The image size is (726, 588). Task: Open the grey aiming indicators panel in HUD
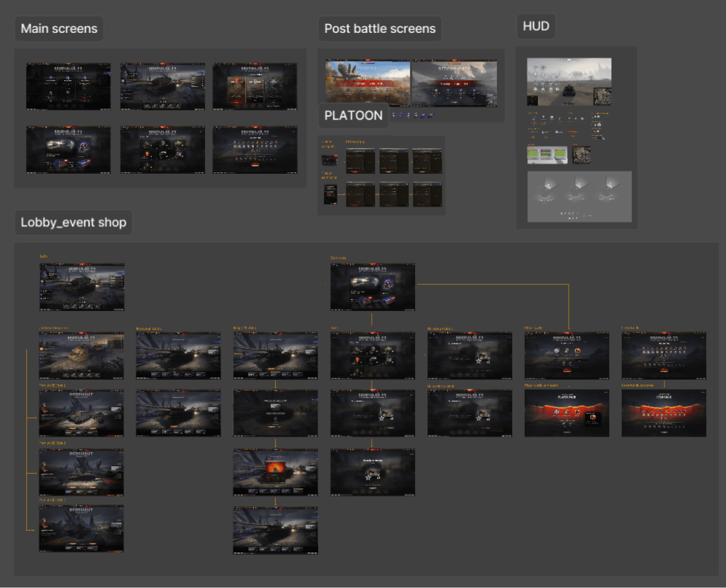tap(579, 197)
